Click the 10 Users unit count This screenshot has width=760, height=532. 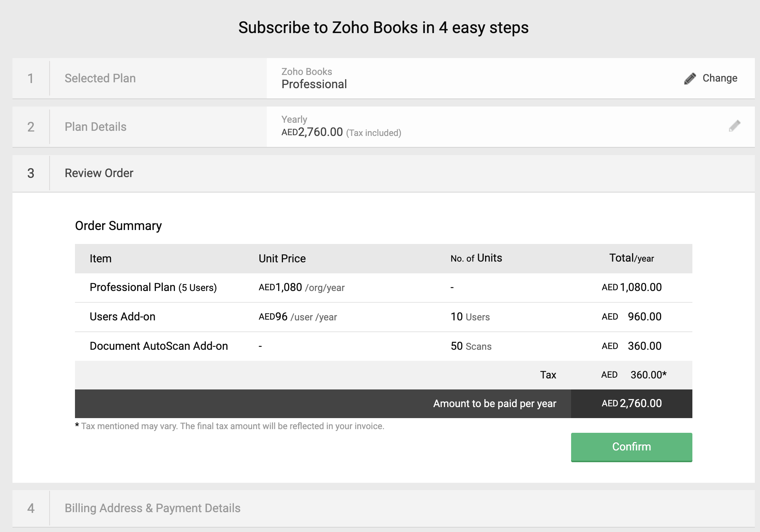point(470,317)
